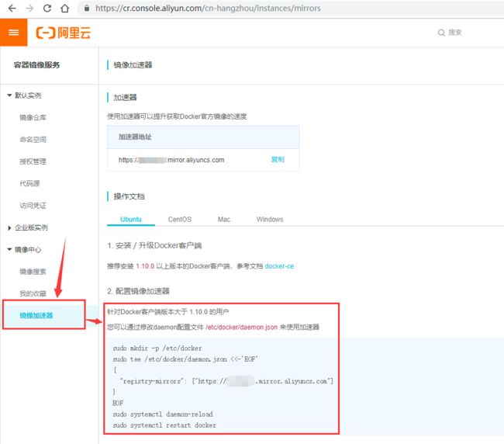Open 我的收藏 in the sidebar
Image resolution: width=504 pixels, height=444 pixels.
[x=33, y=293]
